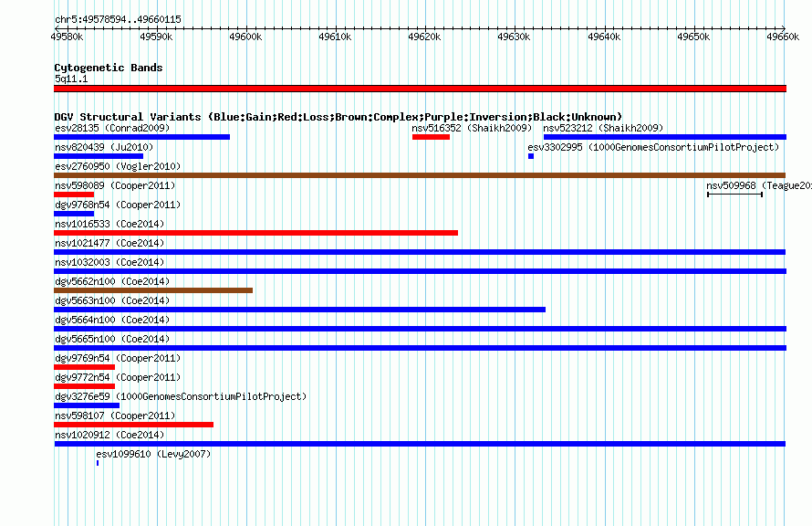Select the brown complex bar for esv2760950
This screenshot has width=812, height=526.
point(420,175)
